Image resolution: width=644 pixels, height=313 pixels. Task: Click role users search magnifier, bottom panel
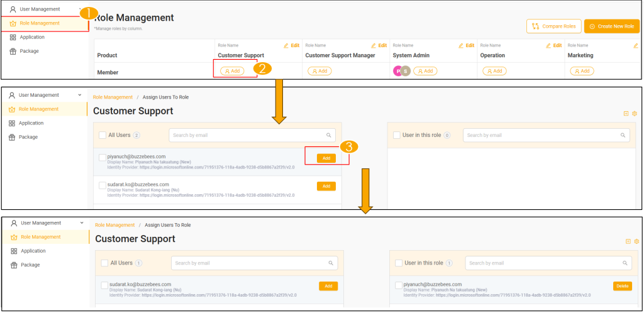(x=625, y=263)
